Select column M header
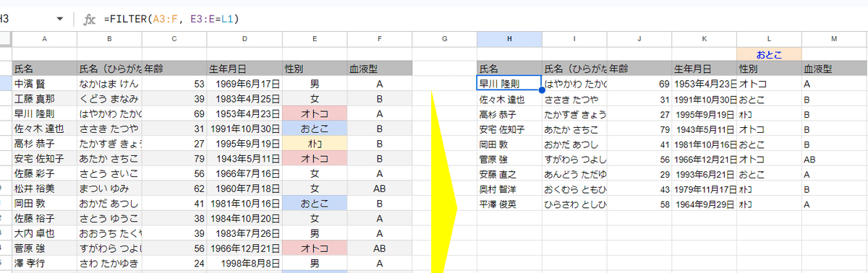Image resolution: width=868 pixels, height=273 pixels. pyautogui.click(x=834, y=38)
